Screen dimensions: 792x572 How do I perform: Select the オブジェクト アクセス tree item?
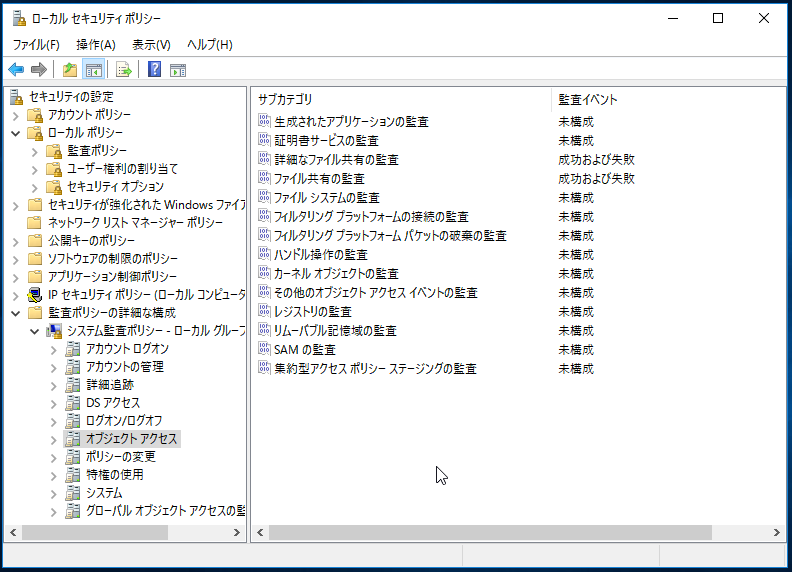pos(131,439)
